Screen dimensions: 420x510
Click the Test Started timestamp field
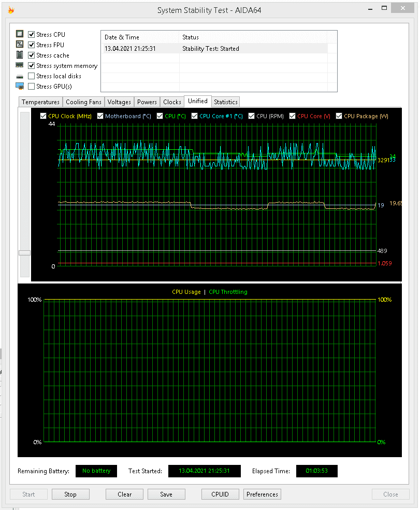point(205,471)
